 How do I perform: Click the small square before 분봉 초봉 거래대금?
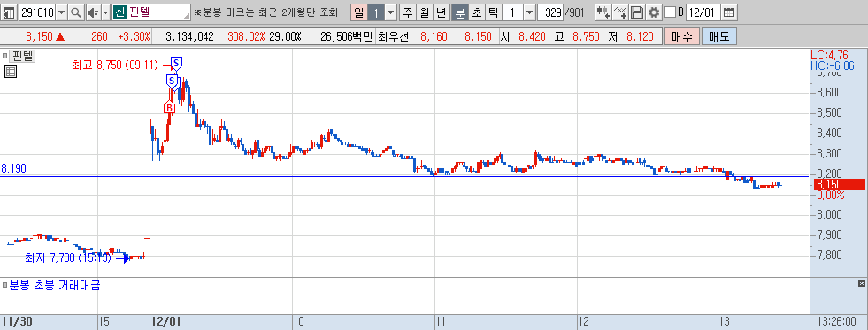[x=5, y=286]
